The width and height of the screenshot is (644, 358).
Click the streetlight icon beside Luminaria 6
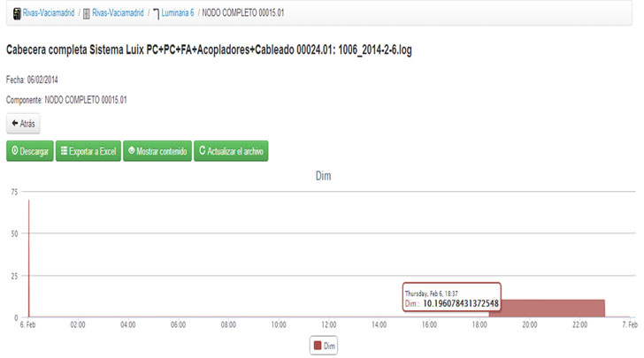click(156, 14)
